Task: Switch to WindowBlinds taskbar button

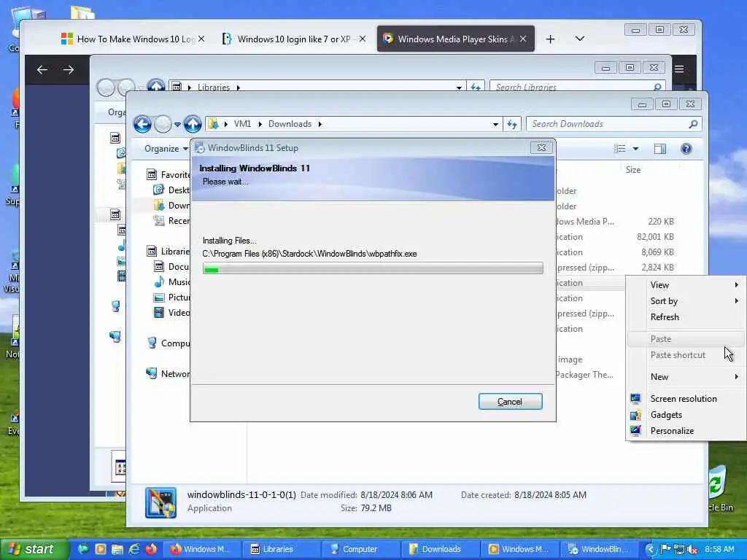Action: point(598,549)
